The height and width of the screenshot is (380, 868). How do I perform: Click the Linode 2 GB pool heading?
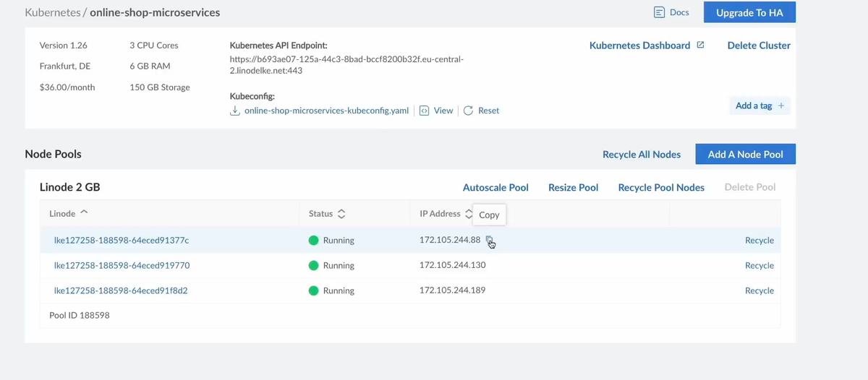69,187
